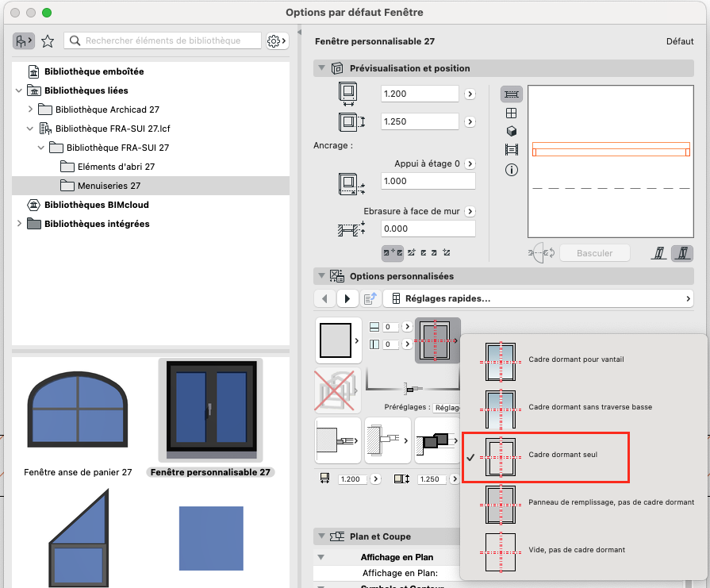This screenshot has width=710, height=588.
Task: Select the Menuiseries 27 folder
Action: click(x=109, y=186)
